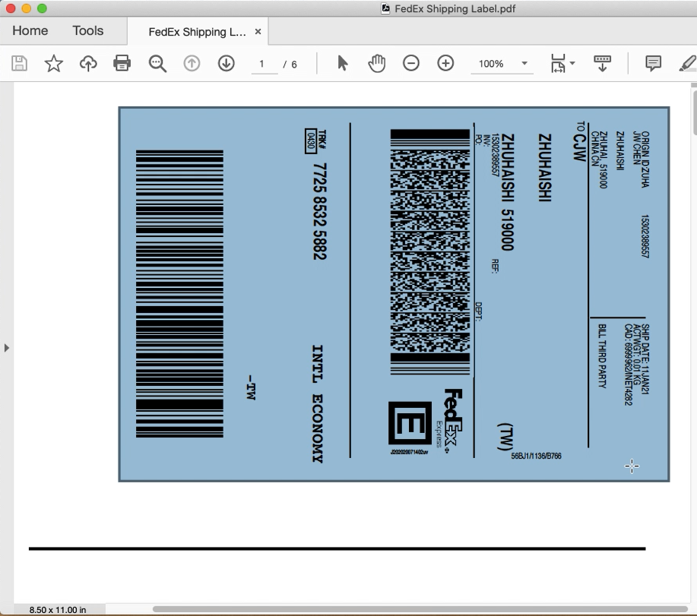Click the (TW) country code text
The width and height of the screenshot is (697, 616).
point(505,437)
